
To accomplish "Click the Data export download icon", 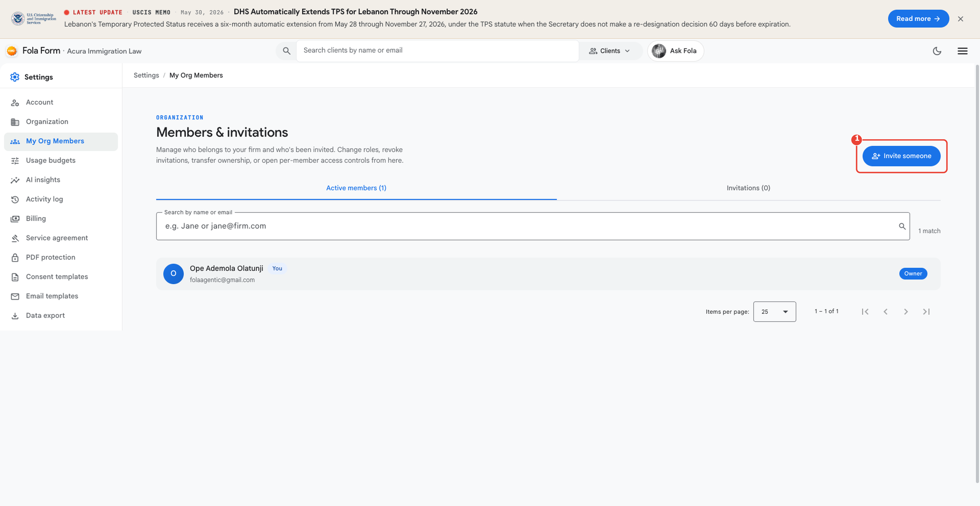I will (x=15, y=316).
